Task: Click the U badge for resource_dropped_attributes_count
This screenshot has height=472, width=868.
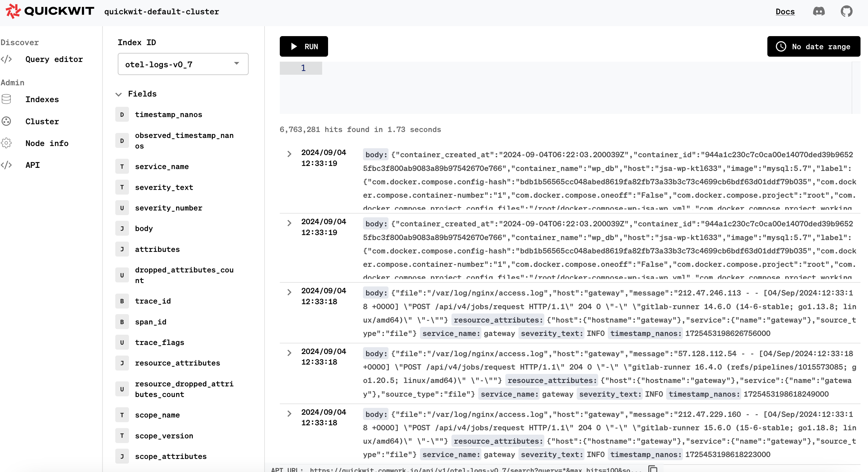Action: [x=122, y=389]
